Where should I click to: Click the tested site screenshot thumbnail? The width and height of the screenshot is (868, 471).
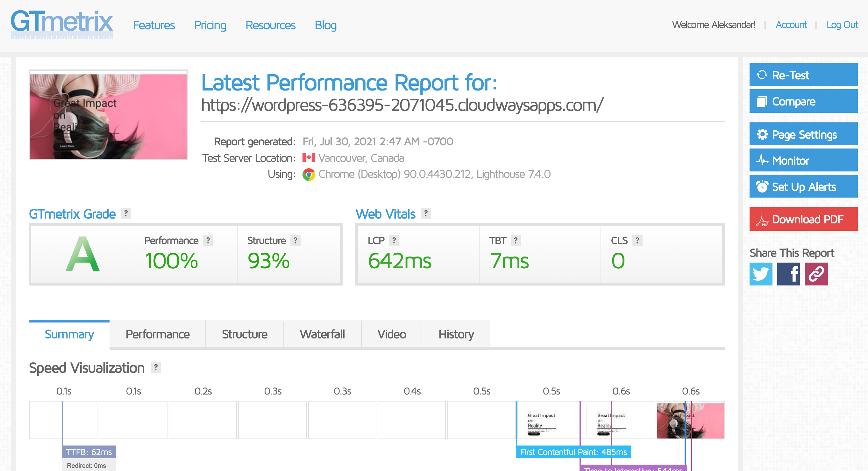(108, 115)
